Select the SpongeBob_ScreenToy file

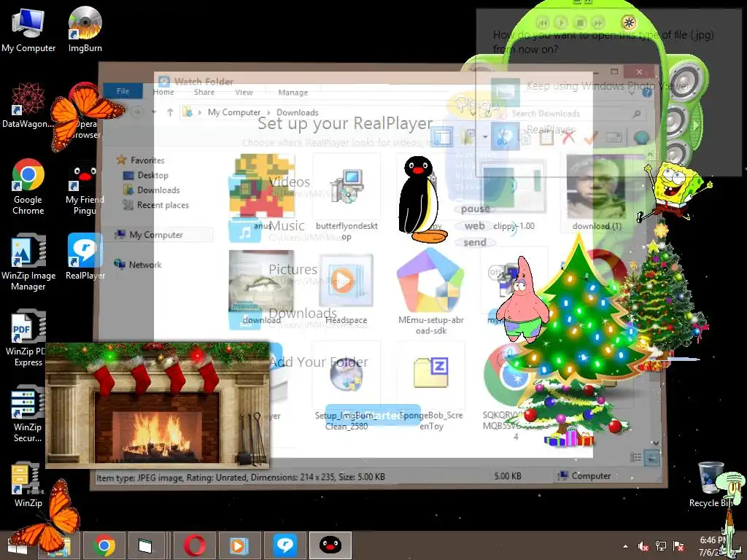coord(430,386)
